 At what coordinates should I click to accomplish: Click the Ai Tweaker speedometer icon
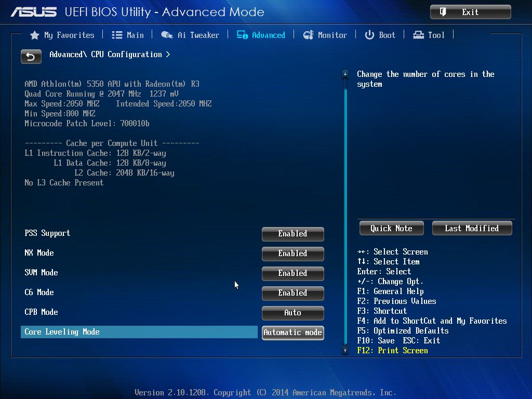[x=167, y=35]
